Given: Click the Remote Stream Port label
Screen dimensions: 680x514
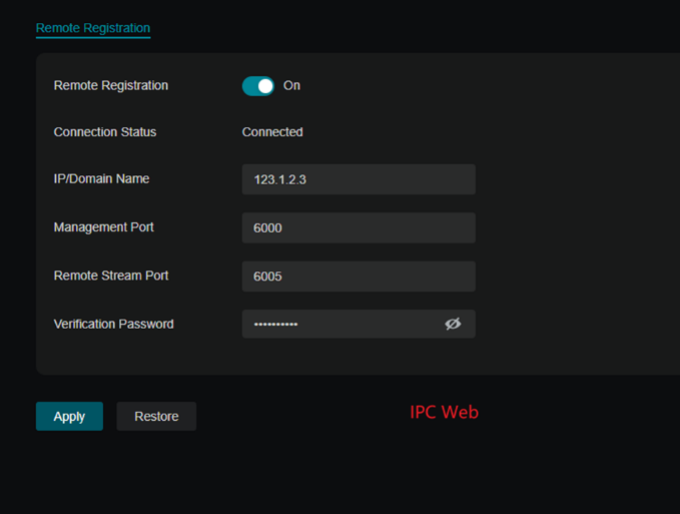Looking at the screenshot, I should pyautogui.click(x=111, y=275).
